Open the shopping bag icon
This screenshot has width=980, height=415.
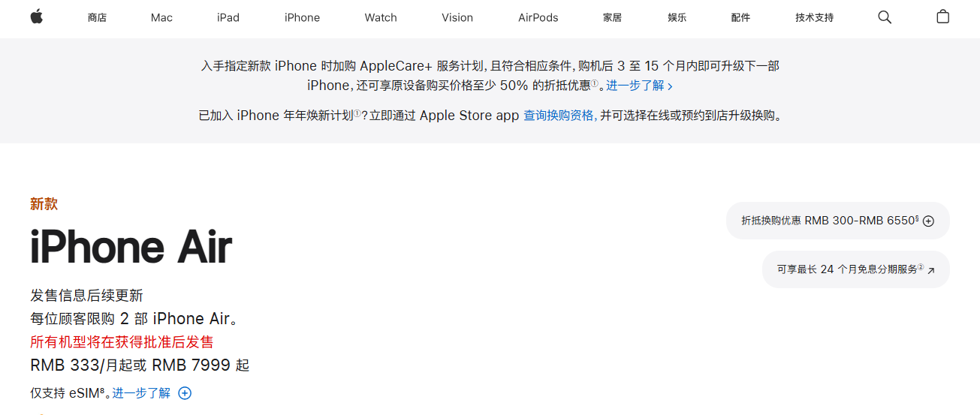(x=943, y=17)
